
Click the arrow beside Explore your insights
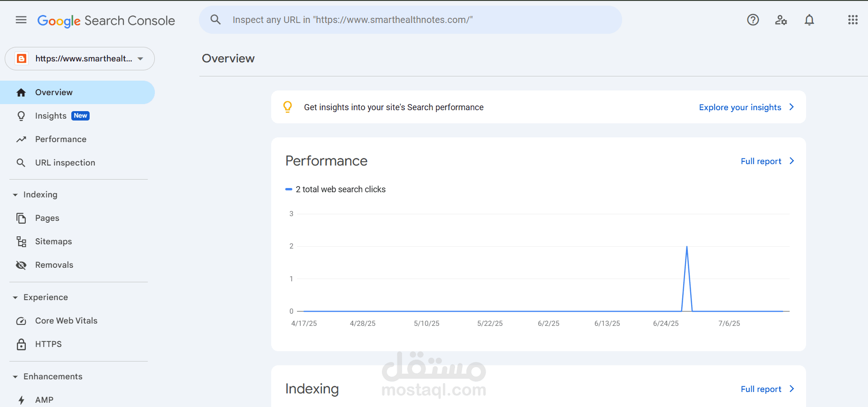[792, 107]
